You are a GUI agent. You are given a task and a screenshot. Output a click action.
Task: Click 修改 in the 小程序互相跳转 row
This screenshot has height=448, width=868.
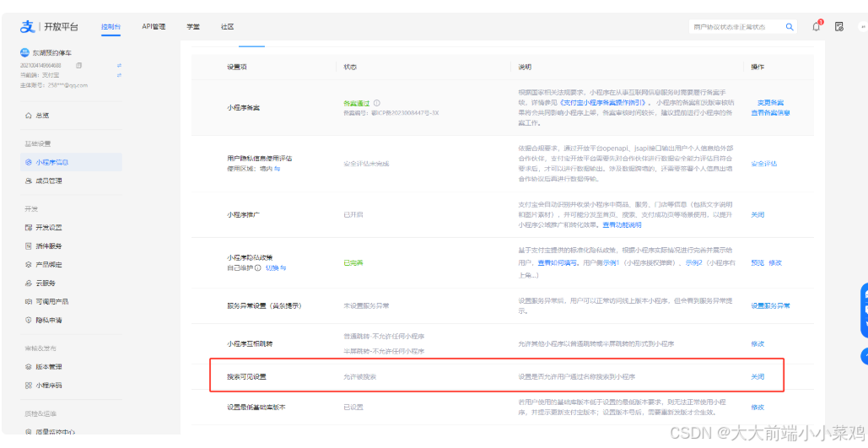[x=757, y=344]
